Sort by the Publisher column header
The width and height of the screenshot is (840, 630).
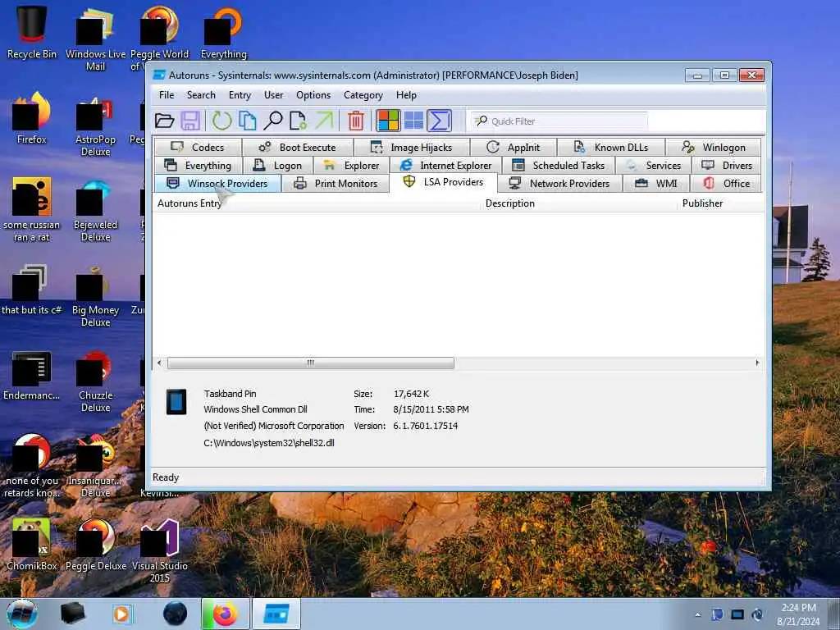pyautogui.click(x=721, y=203)
